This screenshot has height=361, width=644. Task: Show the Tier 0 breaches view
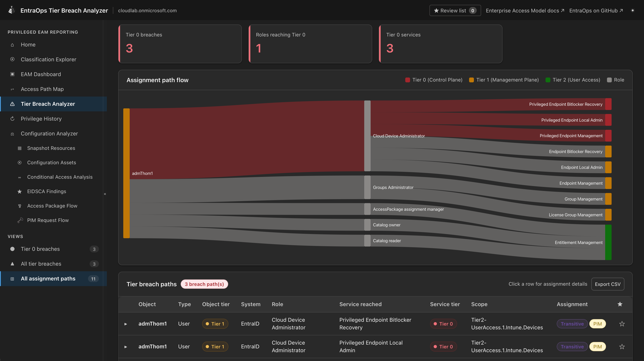point(53,249)
